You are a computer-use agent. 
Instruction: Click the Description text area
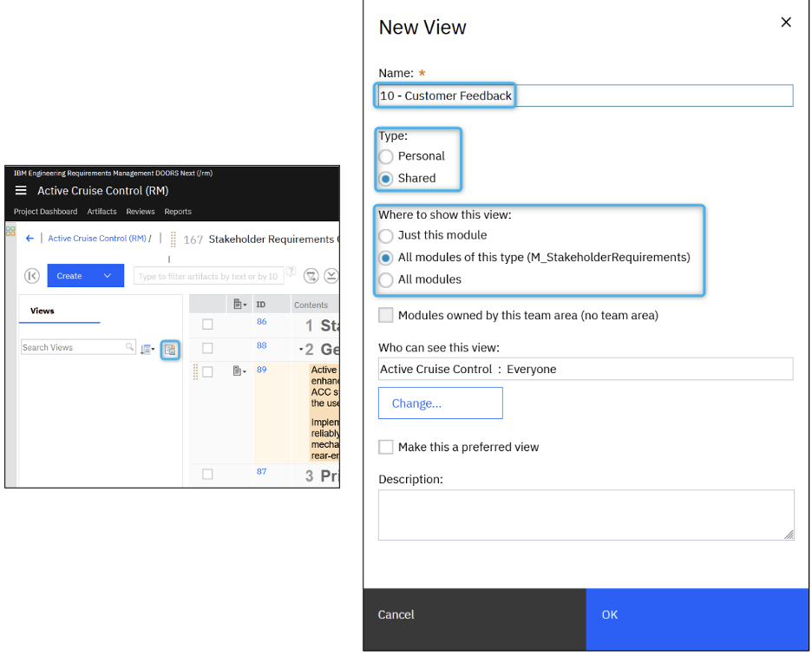coord(586,515)
